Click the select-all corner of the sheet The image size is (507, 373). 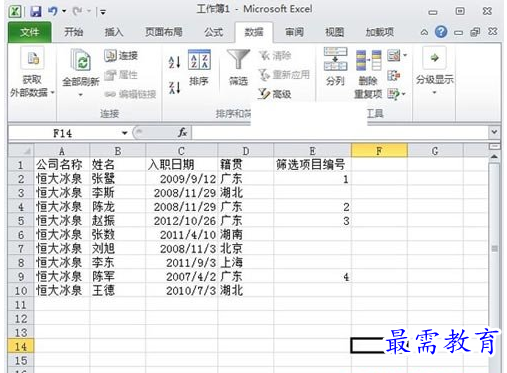click(x=21, y=151)
